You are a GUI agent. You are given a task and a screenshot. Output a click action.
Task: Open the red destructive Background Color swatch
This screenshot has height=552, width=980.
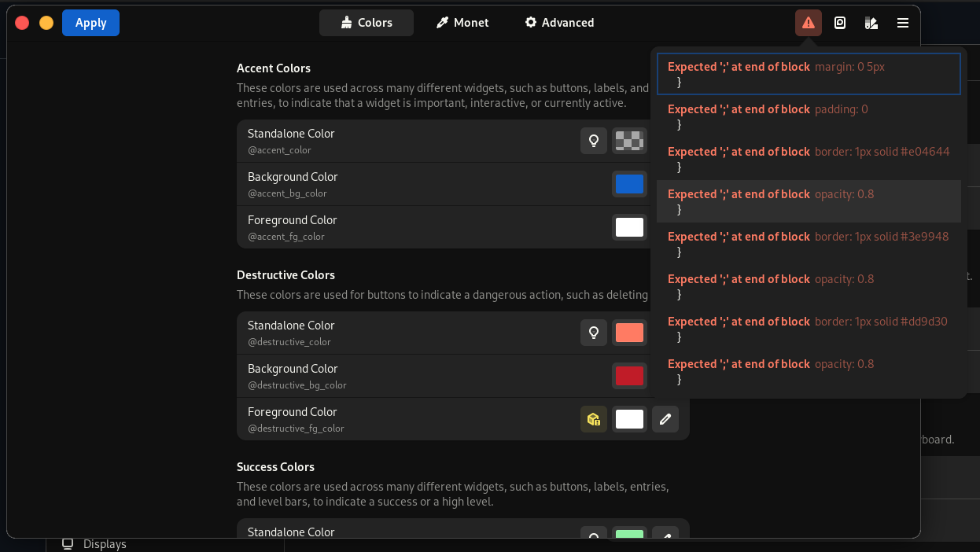click(629, 376)
